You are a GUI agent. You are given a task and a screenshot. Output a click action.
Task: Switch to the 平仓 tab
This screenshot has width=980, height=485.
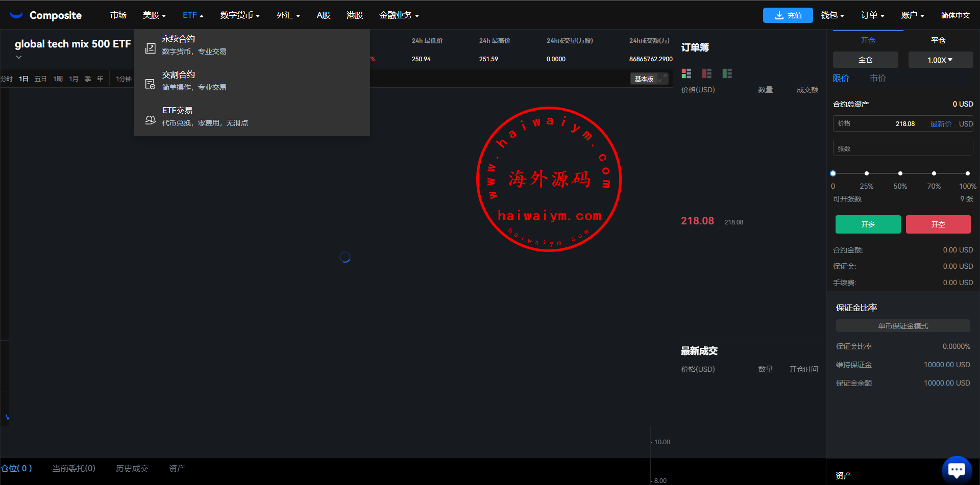tap(938, 40)
